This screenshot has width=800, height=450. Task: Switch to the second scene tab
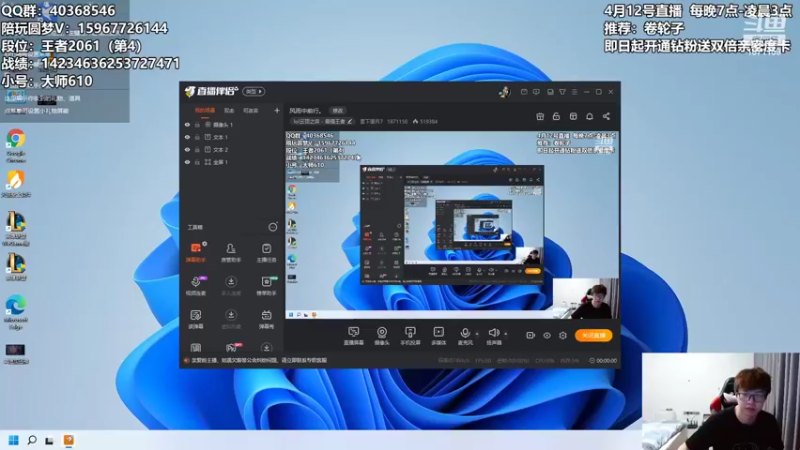pos(229,110)
